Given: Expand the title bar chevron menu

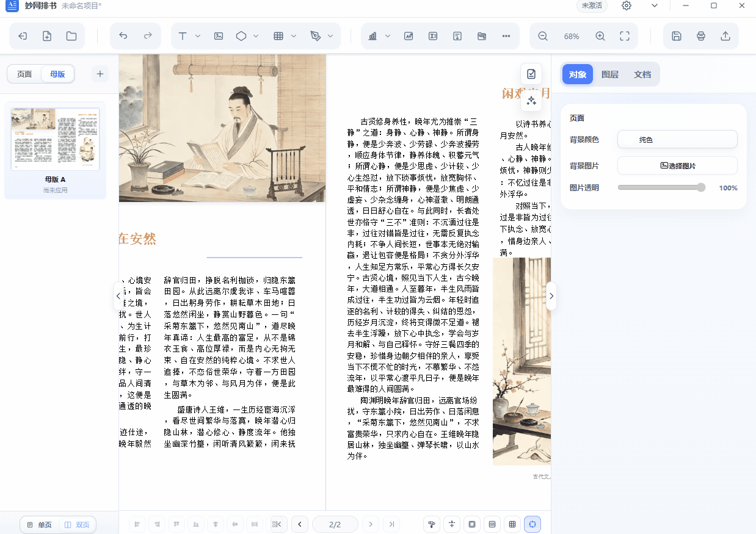Looking at the screenshot, I should click(655, 5).
